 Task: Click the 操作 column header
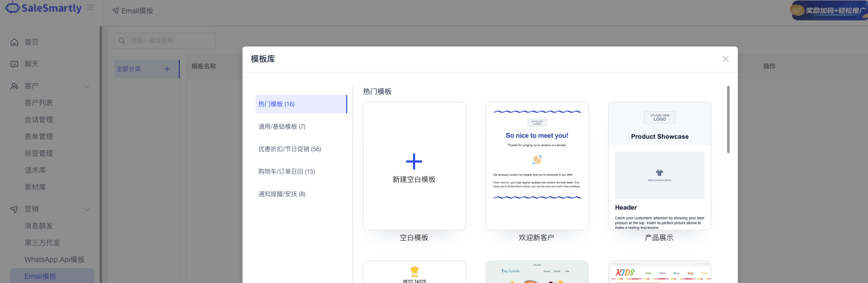pyautogui.click(x=769, y=66)
